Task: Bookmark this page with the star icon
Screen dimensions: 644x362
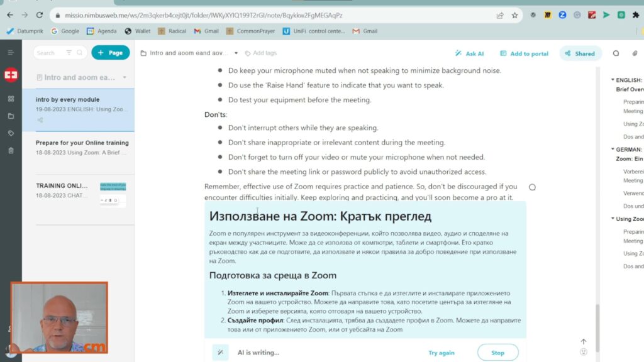Action: coord(514,15)
